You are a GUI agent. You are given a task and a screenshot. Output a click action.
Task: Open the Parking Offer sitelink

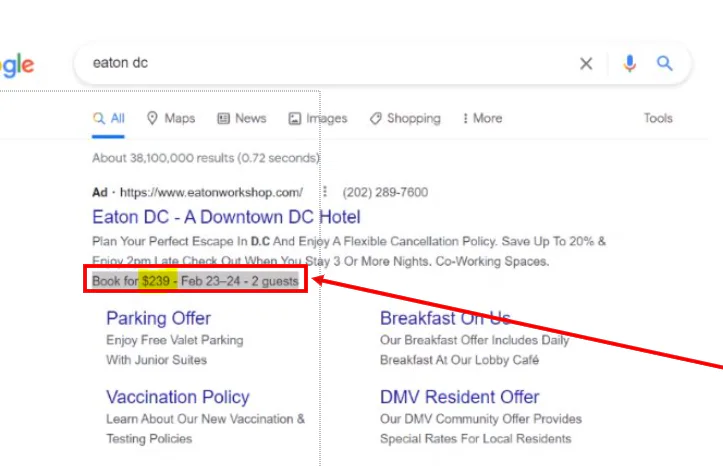coord(158,318)
